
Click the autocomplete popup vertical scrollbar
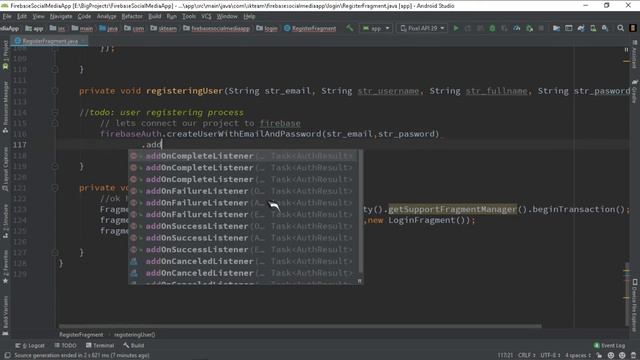pos(360,212)
